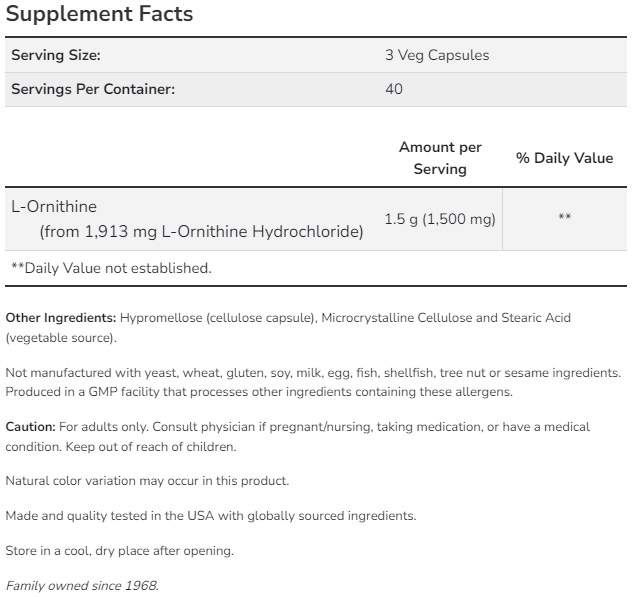Click the Made and quality tested line
Viewport: 632px width, 597px height.
point(211,516)
